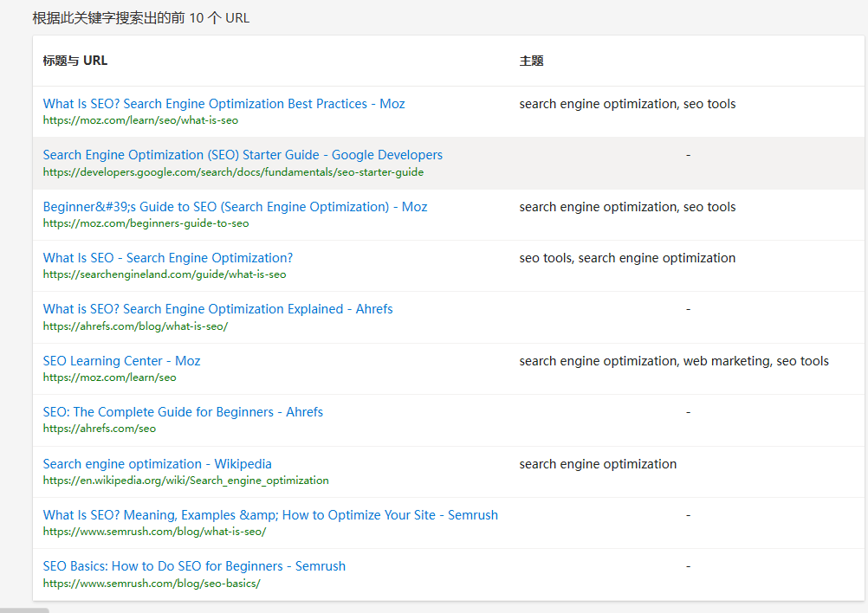Image resolution: width=868 pixels, height=613 pixels.
Task: Click the topic cell containing 'web marketing'
Action: coord(674,361)
